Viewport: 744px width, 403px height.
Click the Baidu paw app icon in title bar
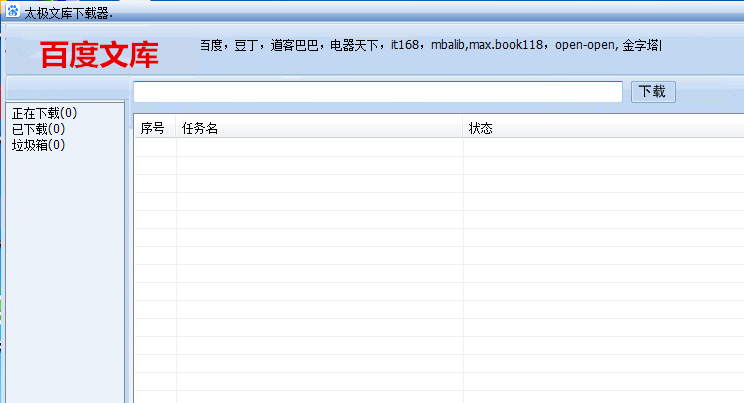[13, 10]
